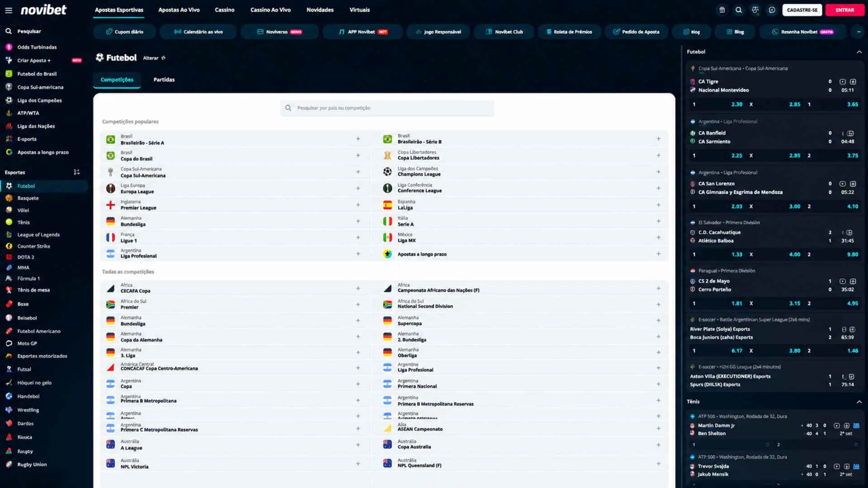Click the ENTRAR button
868x488 pixels.
coord(845,10)
